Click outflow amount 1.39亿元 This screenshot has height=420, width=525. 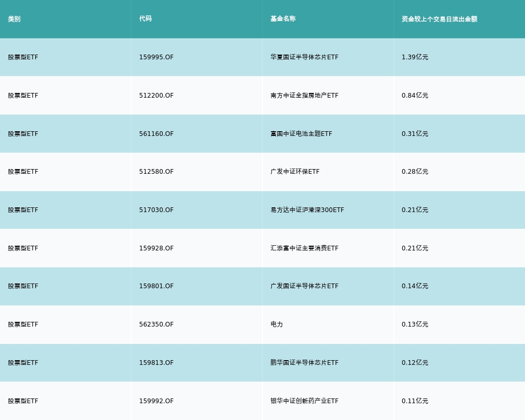(x=415, y=57)
